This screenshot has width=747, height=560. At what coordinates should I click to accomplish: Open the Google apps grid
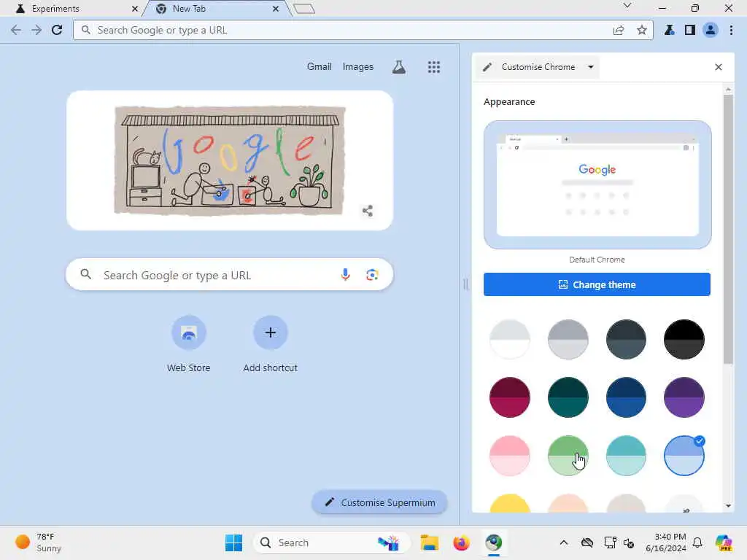tap(433, 67)
